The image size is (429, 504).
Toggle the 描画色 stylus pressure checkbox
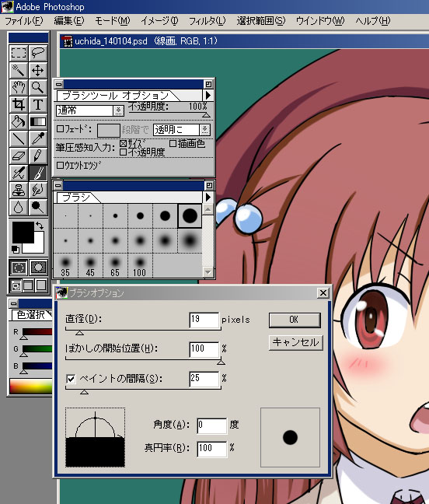point(173,143)
